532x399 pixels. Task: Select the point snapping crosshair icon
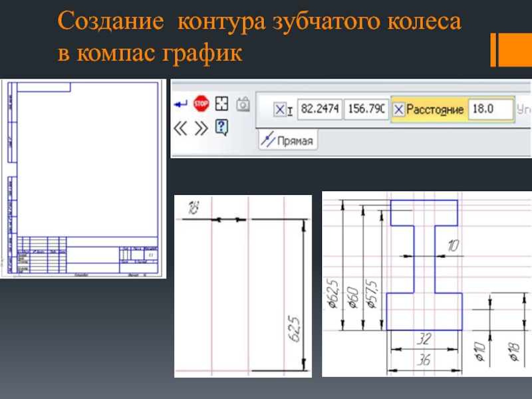221,104
